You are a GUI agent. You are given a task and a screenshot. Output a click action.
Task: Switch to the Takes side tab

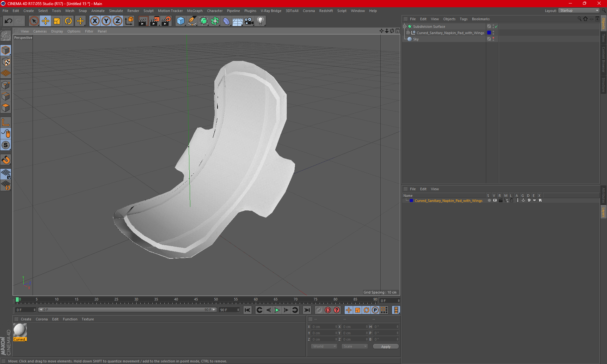pos(603,38)
